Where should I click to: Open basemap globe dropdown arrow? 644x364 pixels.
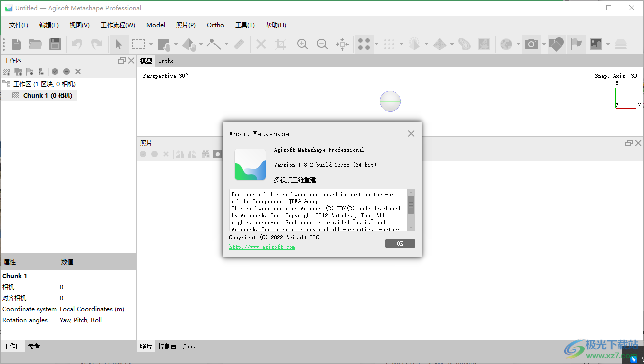click(x=518, y=44)
